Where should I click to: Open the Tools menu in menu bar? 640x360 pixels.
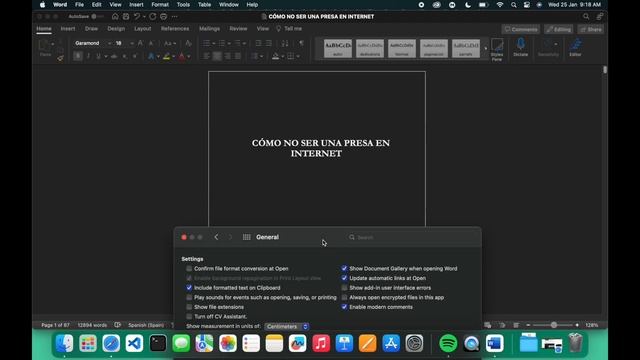point(183,5)
